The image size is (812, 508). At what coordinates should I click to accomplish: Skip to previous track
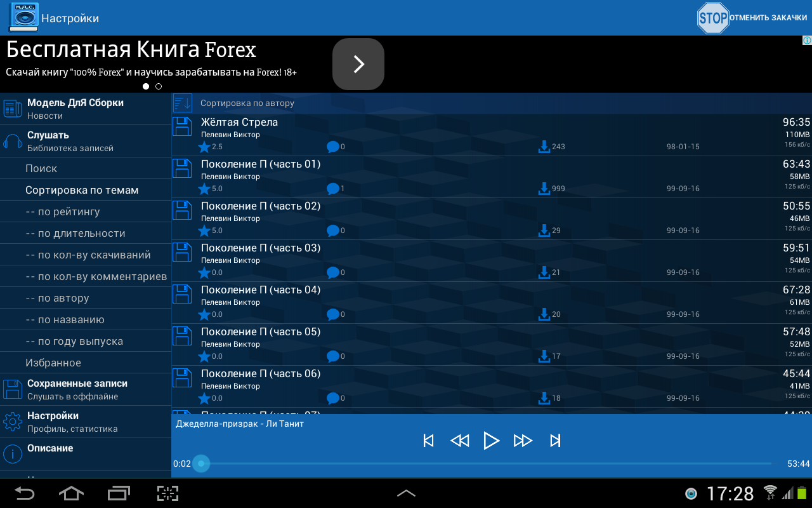[428, 440]
